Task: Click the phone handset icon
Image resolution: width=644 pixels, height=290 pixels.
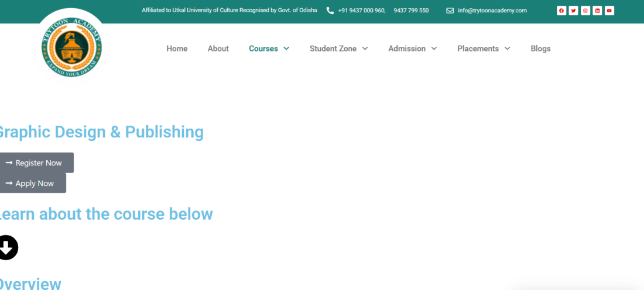Action: (330, 11)
